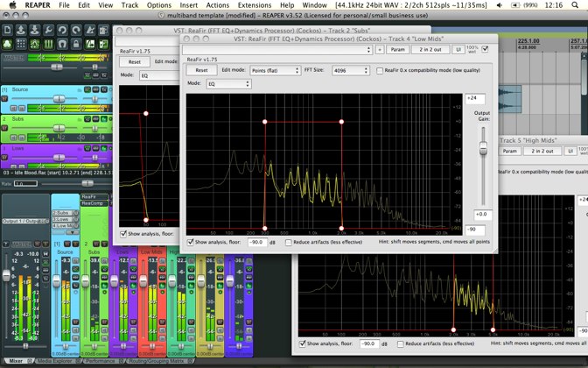Open Project Settings with the wrench icon
Screen dimensions: 588x368
pos(48,30)
